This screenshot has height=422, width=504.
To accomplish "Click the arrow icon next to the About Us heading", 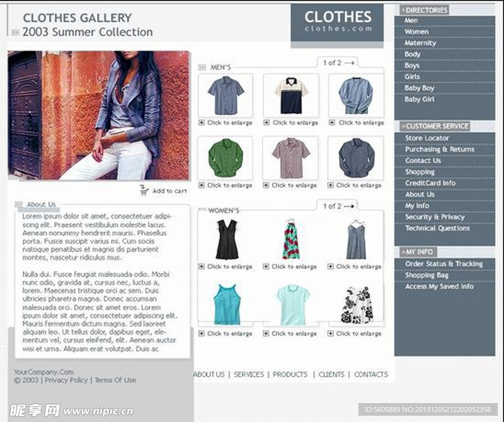I will tap(19, 205).
